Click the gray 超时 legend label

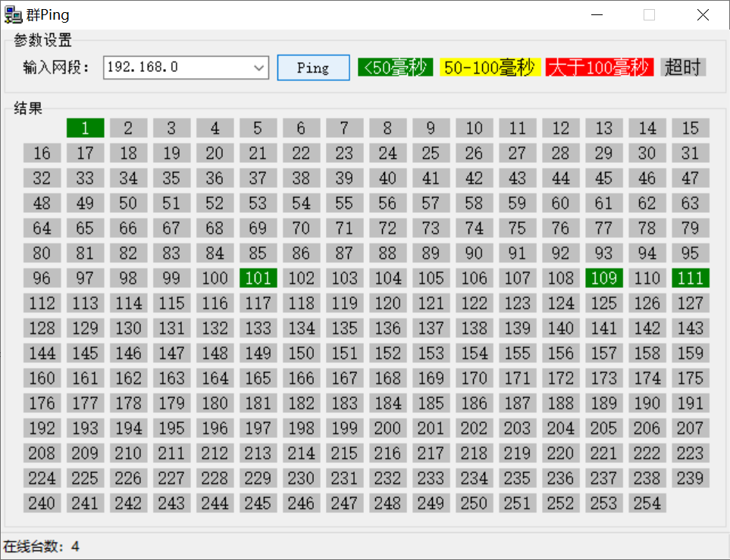tap(683, 67)
